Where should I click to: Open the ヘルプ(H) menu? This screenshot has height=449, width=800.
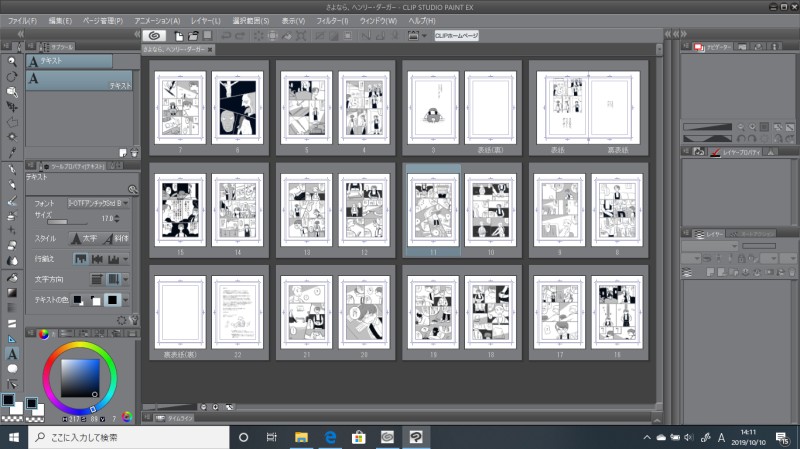click(x=422, y=21)
